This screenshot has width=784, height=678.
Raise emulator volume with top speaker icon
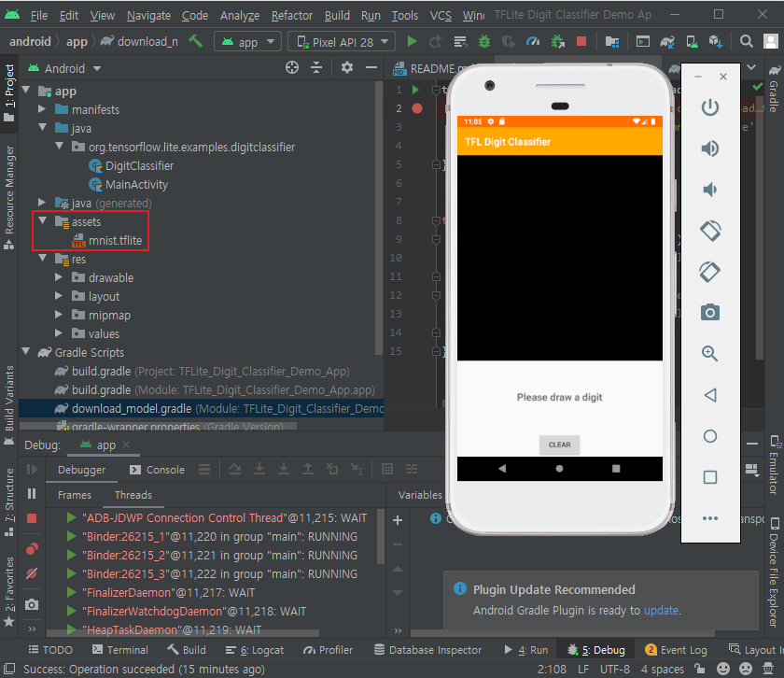pos(710,148)
